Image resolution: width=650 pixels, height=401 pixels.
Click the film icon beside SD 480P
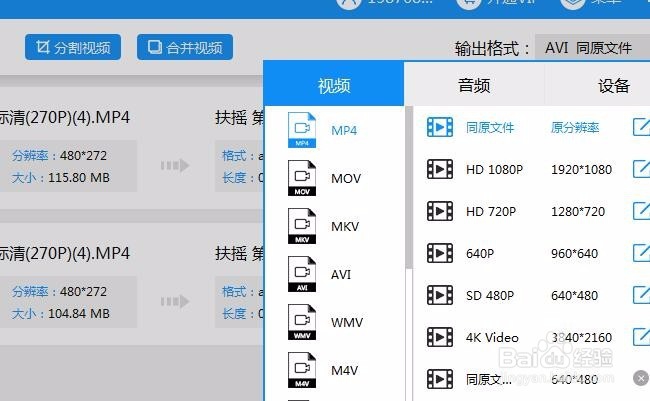tap(440, 295)
